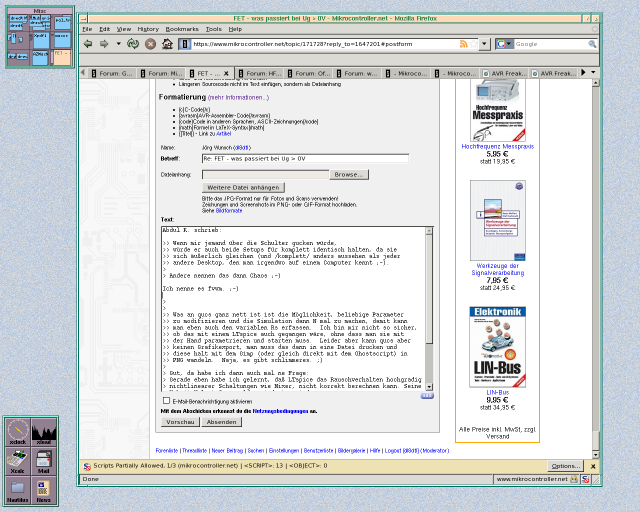Screen dimensions: 640x512
Task: Click the Dateianhang file path field
Action: tap(265, 175)
